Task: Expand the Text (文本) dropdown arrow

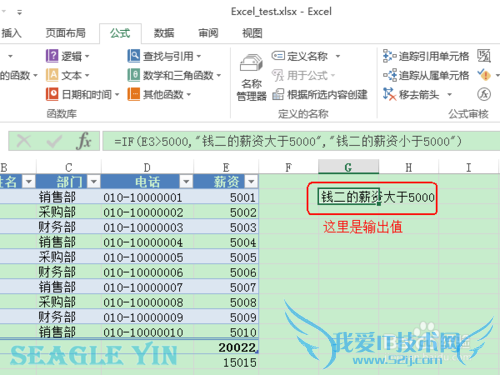Action: pyautogui.click(x=87, y=76)
